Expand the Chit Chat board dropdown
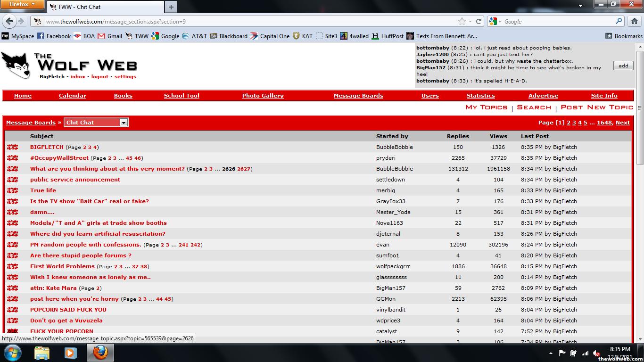The width and height of the screenshot is (644, 362). [x=124, y=123]
